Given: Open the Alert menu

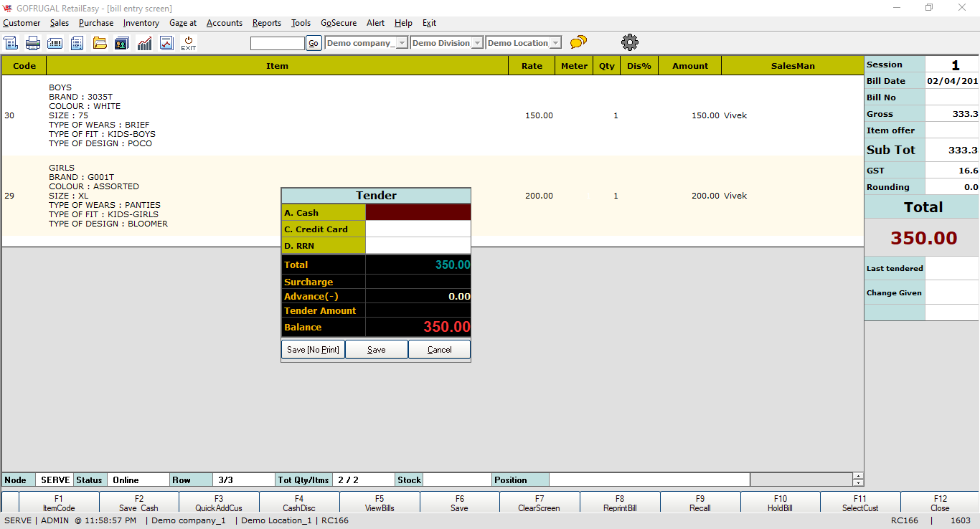Looking at the screenshot, I should pyautogui.click(x=375, y=23).
